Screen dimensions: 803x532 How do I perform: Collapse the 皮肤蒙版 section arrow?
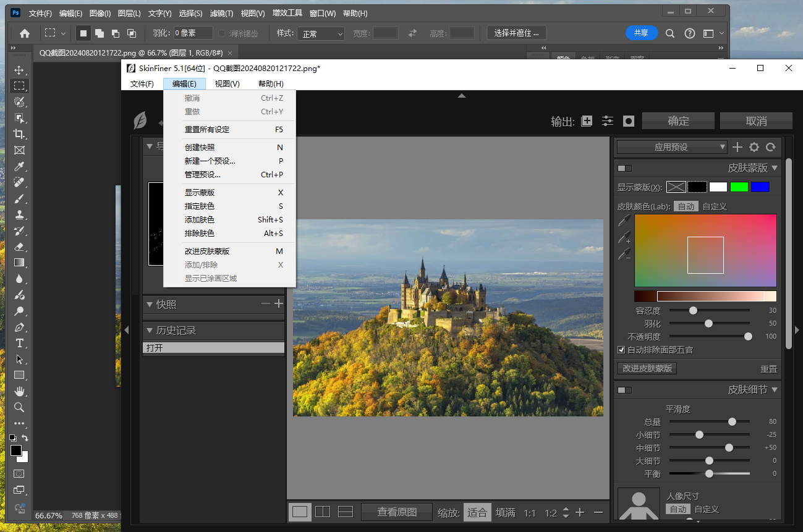[x=775, y=167]
